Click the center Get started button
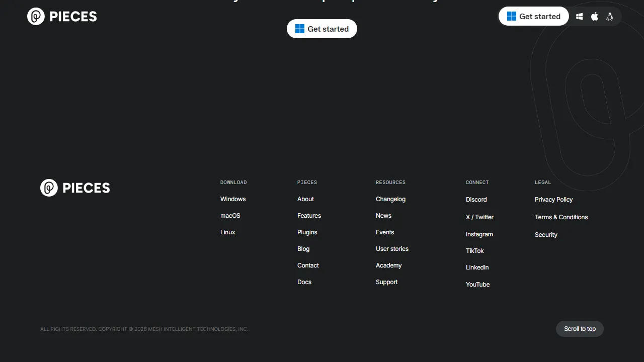 (x=322, y=29)
